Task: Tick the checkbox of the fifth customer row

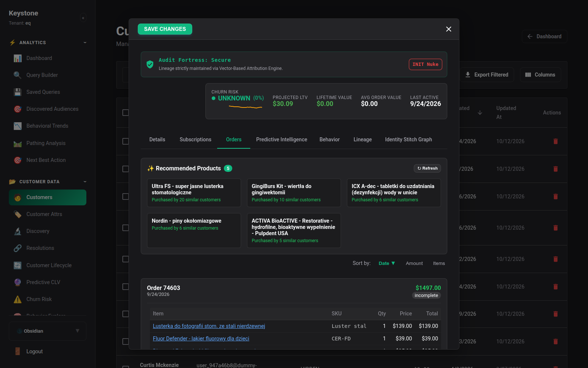Action: pos(125,259)
